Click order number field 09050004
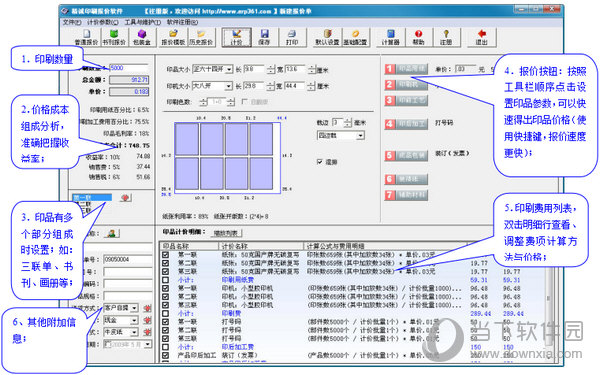The width and height of the screenshot is (600, 375). (128, 259)
